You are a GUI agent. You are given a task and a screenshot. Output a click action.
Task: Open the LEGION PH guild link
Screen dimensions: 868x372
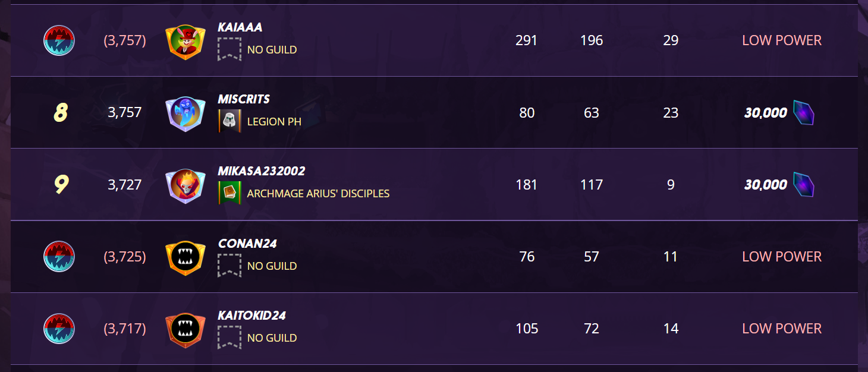[274, 121]
